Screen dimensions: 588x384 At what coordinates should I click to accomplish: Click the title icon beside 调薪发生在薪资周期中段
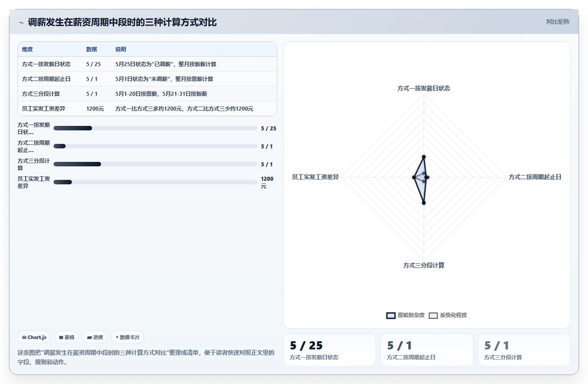(x=21, y=22)
